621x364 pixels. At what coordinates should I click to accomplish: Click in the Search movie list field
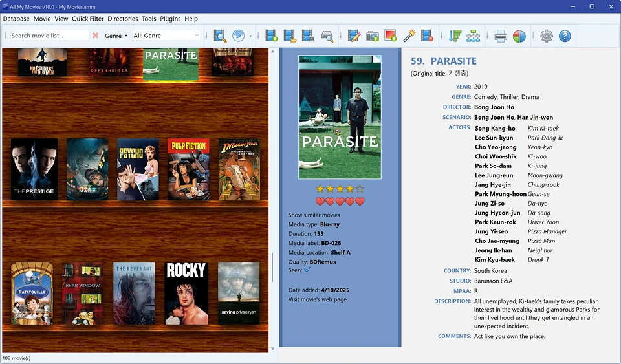click(50, 36)
